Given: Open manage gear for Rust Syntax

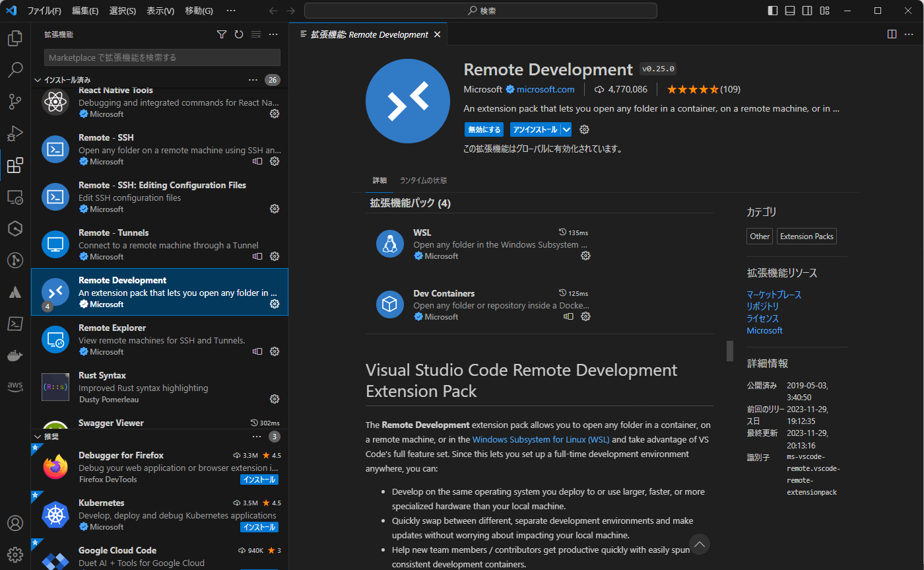Looking at the screenshot, I should click(x=275, y=399).
